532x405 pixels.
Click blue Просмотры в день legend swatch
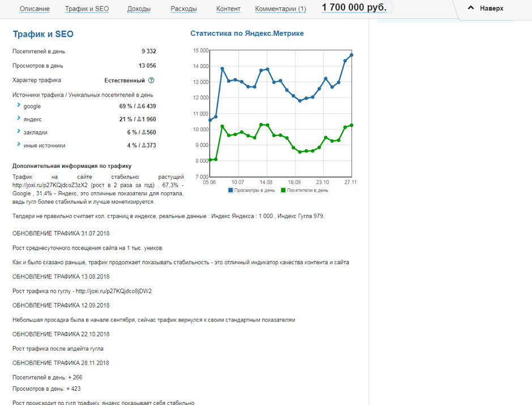pyautogui.click(x=231, y=190)
